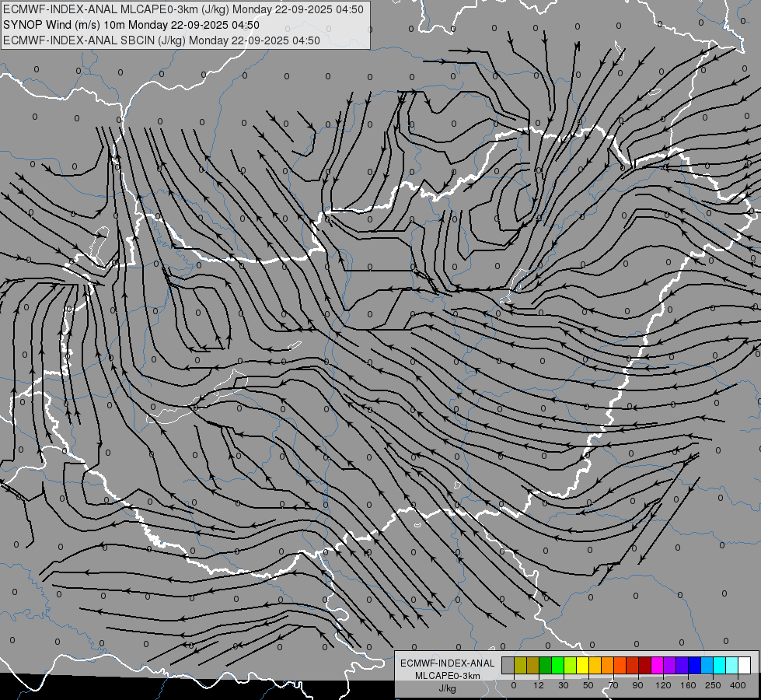Click the '0' tick label under the color scale

pos(514,685)
